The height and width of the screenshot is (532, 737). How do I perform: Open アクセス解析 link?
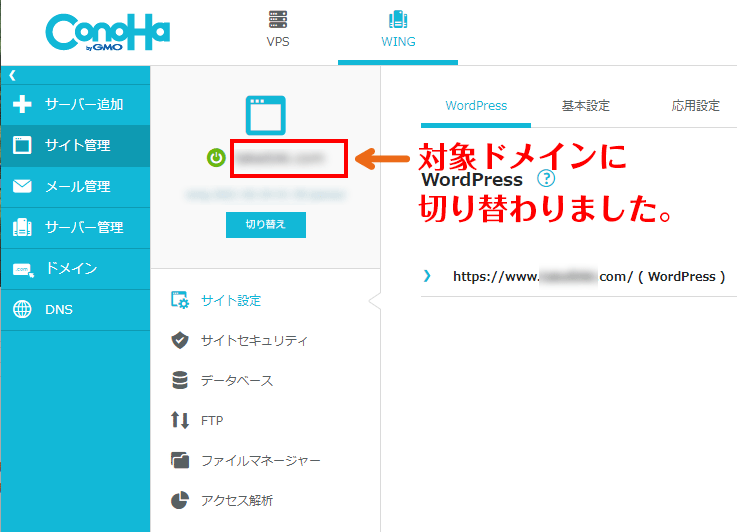click(x=237, y=501)
